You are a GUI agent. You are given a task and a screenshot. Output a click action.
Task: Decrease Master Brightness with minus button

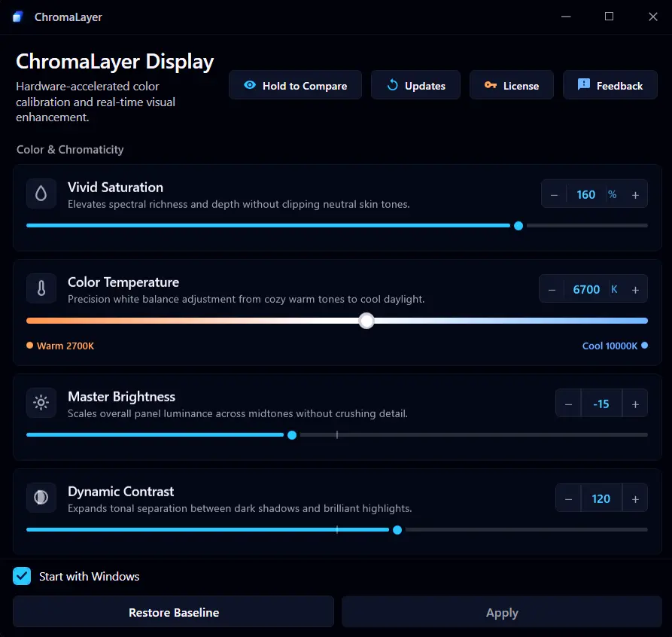click(568, 404)
